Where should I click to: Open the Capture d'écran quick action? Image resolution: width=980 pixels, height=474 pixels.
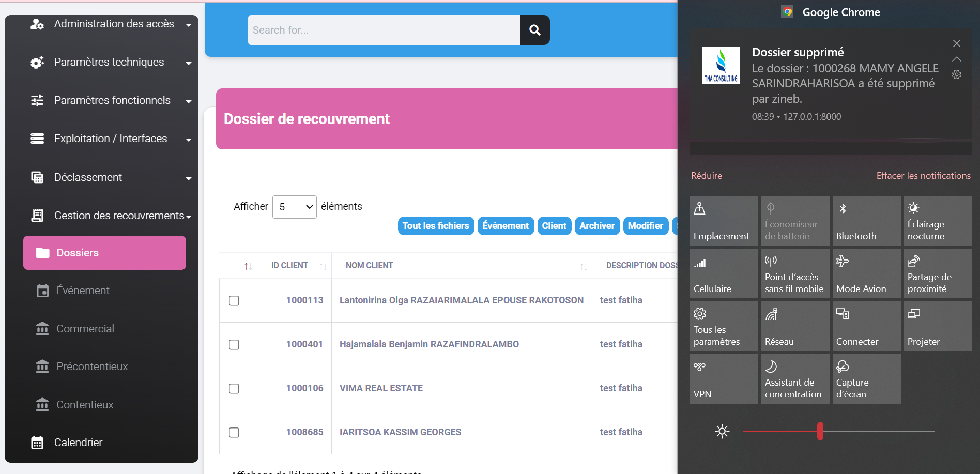click(x=866, y=379)
